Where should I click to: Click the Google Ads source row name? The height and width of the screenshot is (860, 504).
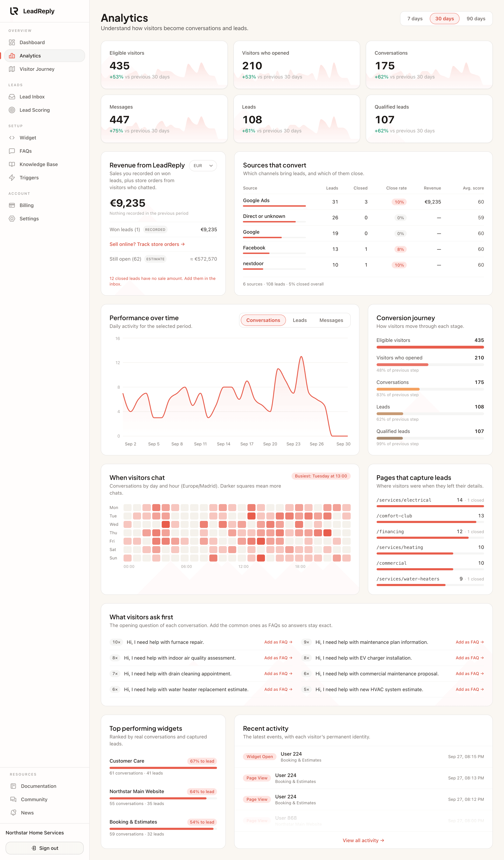tap(256, 200)
